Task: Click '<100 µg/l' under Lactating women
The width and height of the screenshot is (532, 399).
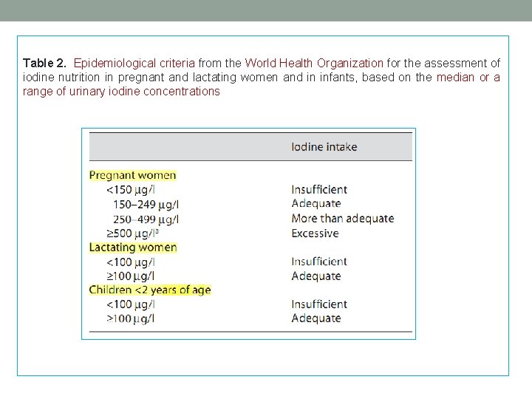Action: click(x=131, y=262)
